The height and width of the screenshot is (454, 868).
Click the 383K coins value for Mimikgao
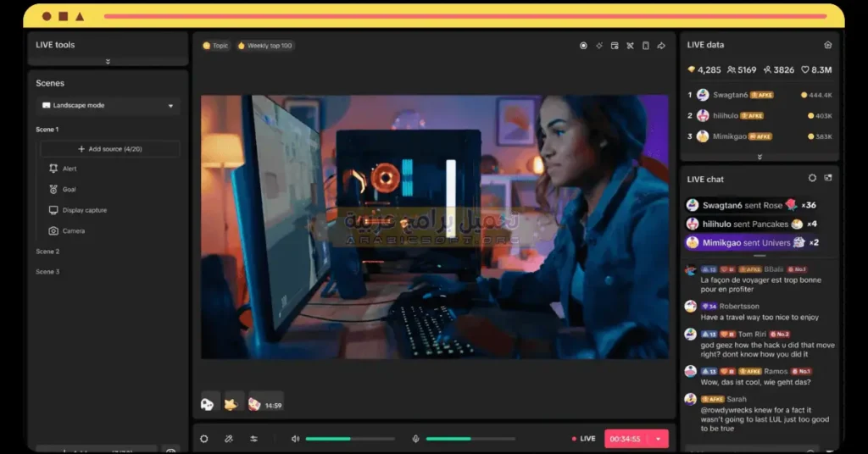(820, 136)
